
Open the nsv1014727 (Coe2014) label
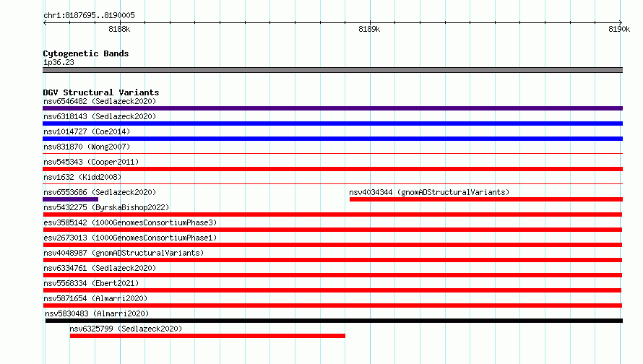87,131
